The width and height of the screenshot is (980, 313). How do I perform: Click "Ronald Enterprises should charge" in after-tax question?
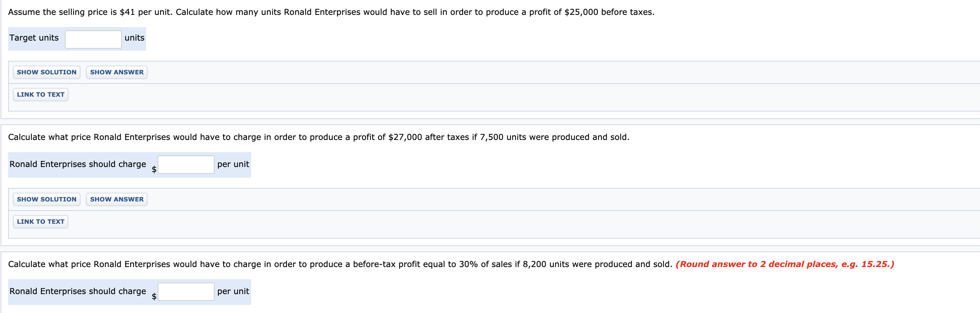[77, 164]
